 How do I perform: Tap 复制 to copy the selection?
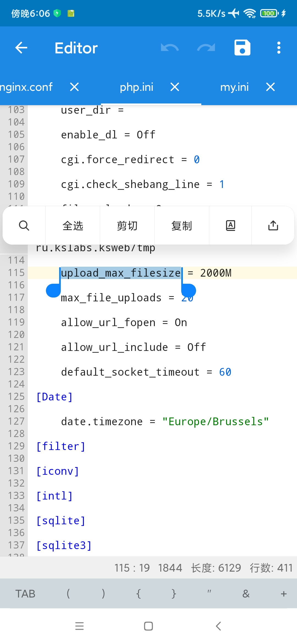click(x=182, y=226)
